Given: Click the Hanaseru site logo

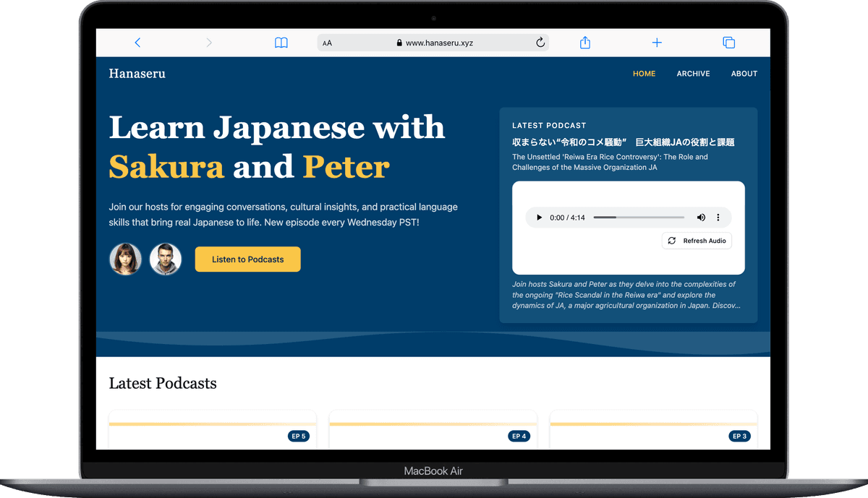Looking at the screenshot, I should click(137, 74).
